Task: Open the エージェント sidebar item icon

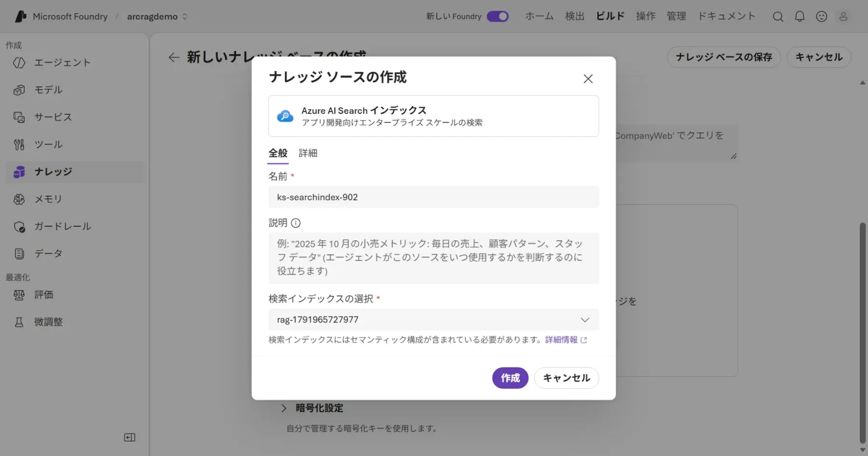Action: point(19,63)
